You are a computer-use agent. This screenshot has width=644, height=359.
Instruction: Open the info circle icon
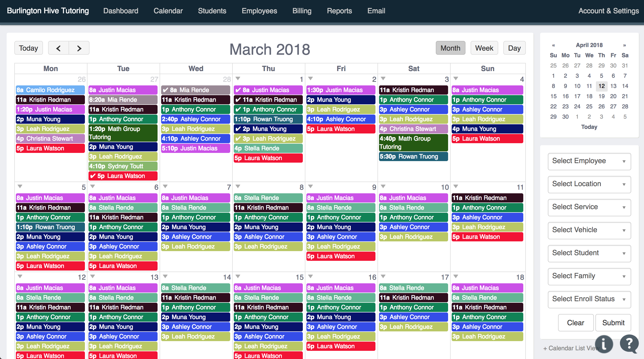pos(604,344)
